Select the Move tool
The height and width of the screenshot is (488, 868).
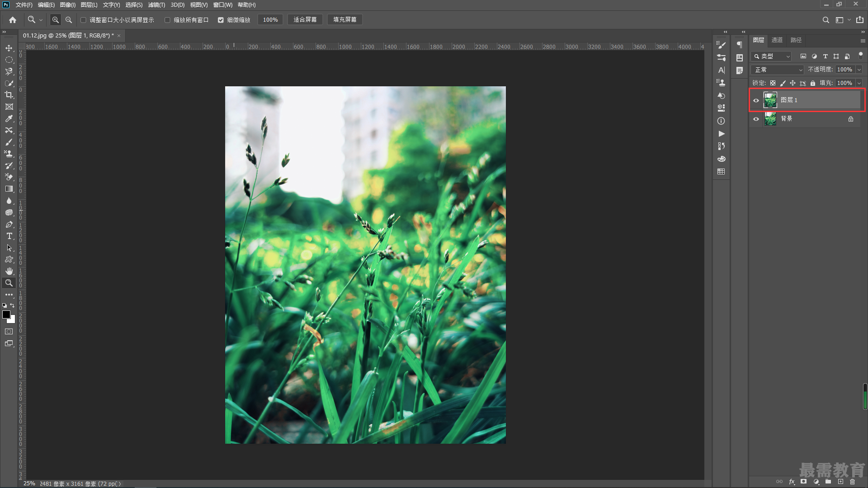(9, 48)
